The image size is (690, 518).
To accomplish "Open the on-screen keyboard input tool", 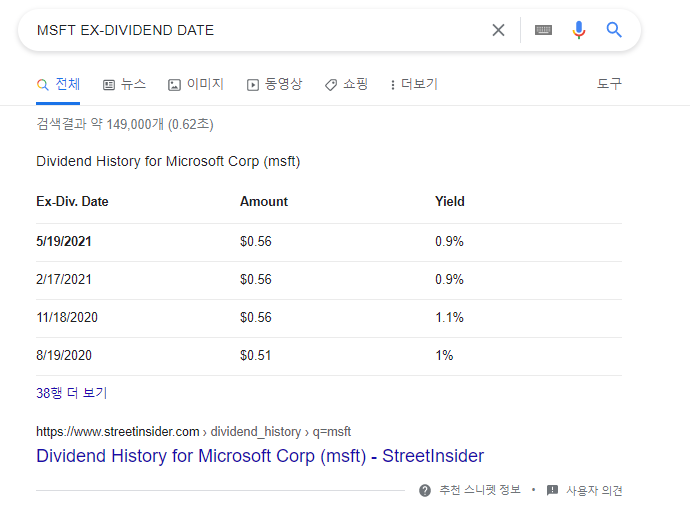I will coord(543,30).
